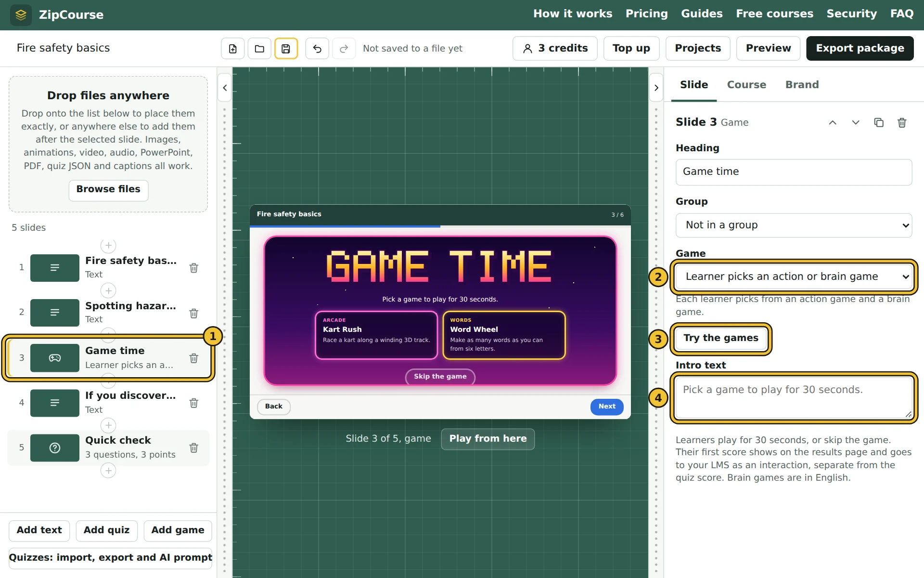The image size is (924, 578).
Task: Open the Projects list
Action: [698, 49]
